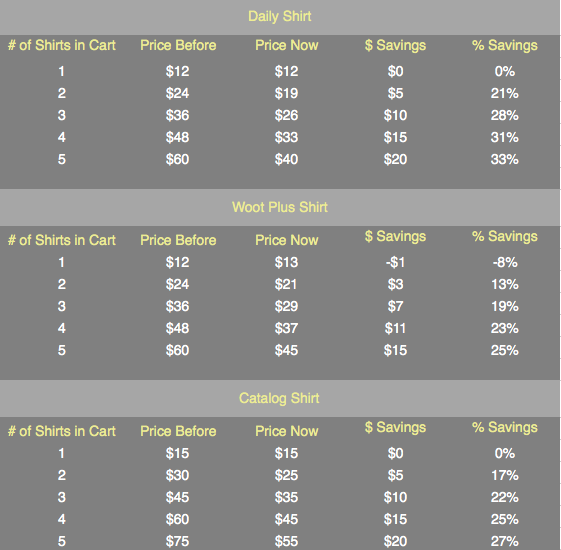Click 'Price Now' header in Woot Plus table
The image size is (561, 550).
pyautogui.click(x=287, y=240)
